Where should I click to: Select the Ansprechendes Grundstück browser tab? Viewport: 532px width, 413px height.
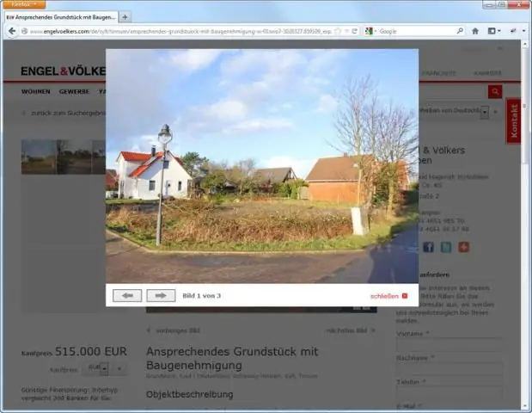61,17
